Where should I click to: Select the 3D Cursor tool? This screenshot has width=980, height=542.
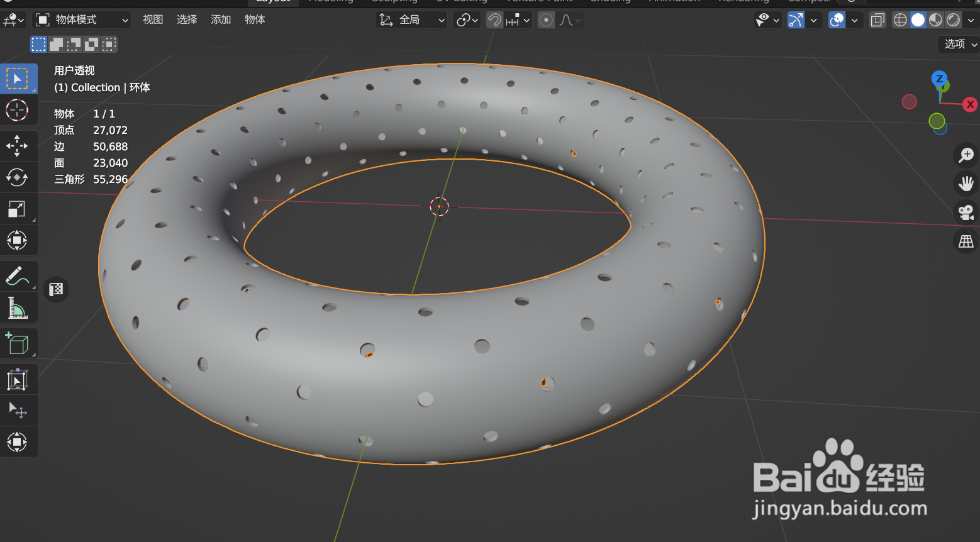(x=17, y=110)
